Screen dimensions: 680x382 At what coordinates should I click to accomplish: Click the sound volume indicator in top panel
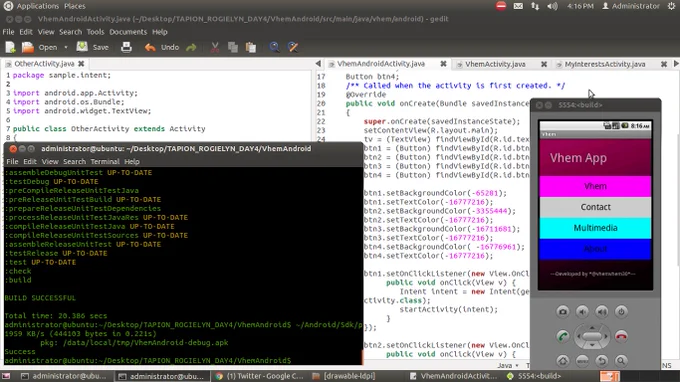552,6
